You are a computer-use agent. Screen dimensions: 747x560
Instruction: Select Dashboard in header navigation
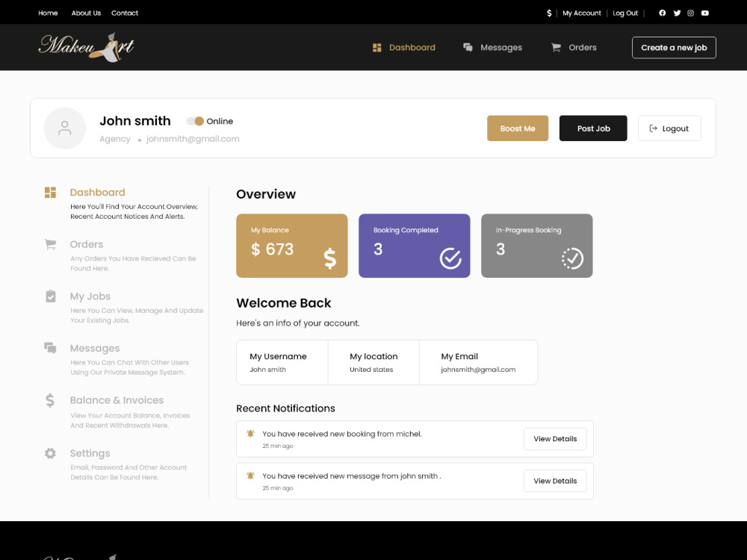point(412,48)
